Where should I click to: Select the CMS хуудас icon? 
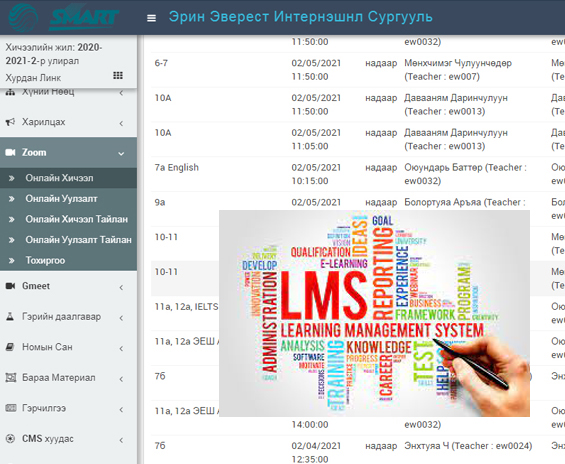coord(10,438)
